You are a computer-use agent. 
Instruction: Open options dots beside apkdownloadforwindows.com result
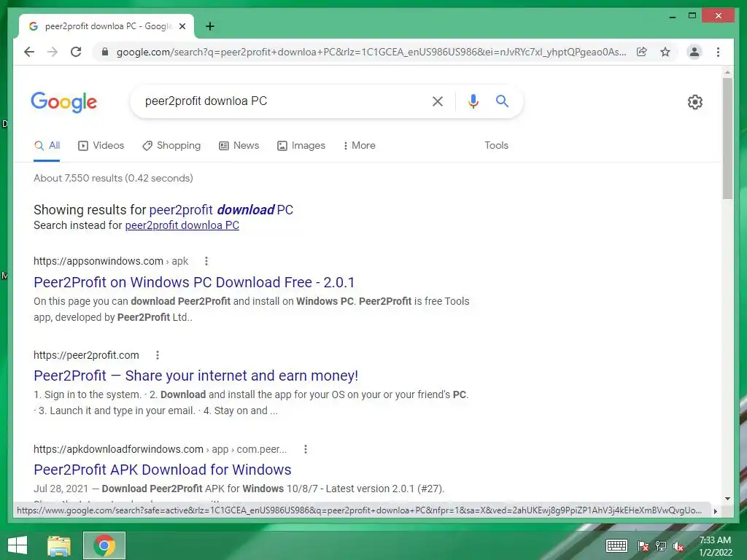306,449
